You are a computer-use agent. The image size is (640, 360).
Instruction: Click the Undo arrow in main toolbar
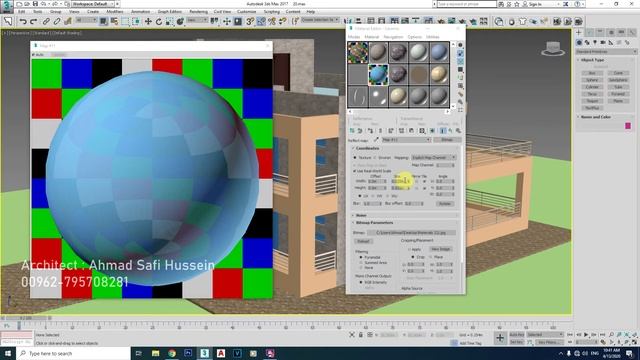tap(23, 21)
